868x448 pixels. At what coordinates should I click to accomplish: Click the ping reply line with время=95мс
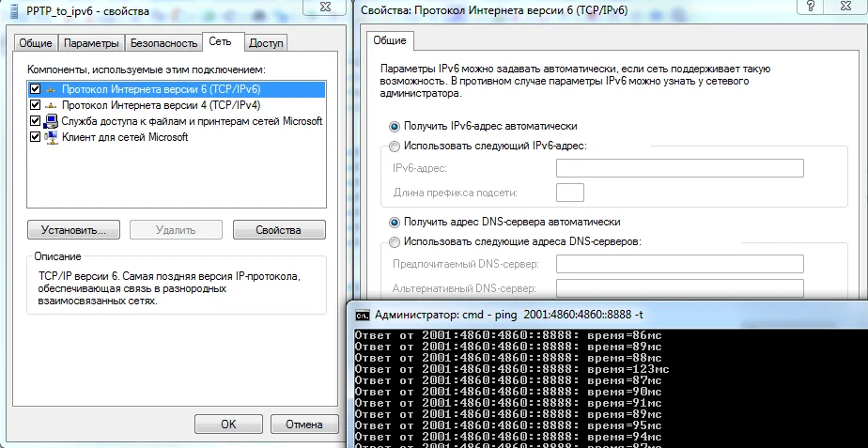(508, 426)
